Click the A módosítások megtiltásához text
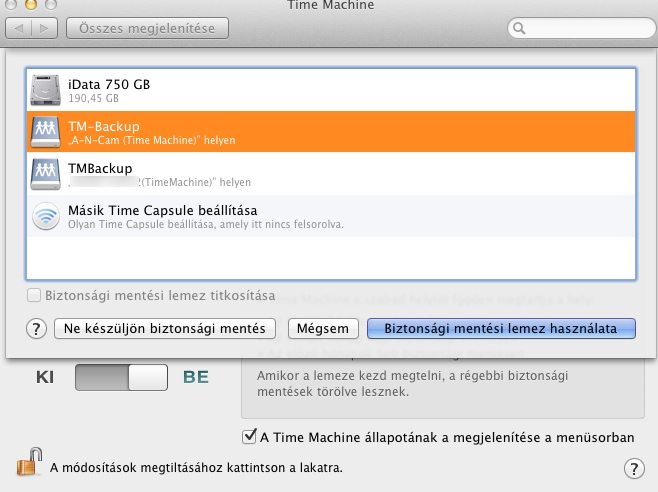 (x=196, y=467)
